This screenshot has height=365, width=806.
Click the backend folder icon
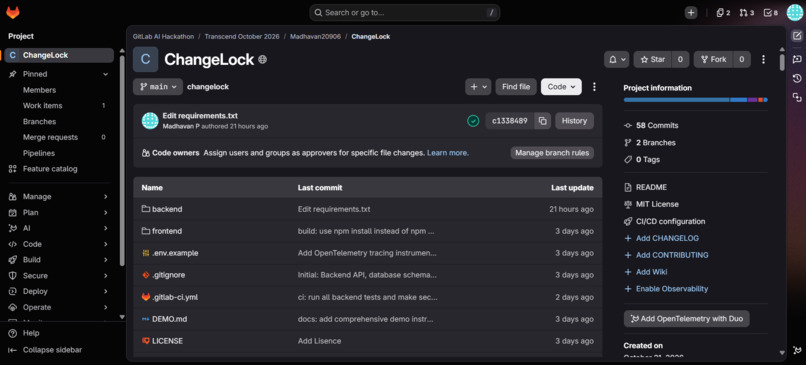[146, 209]
